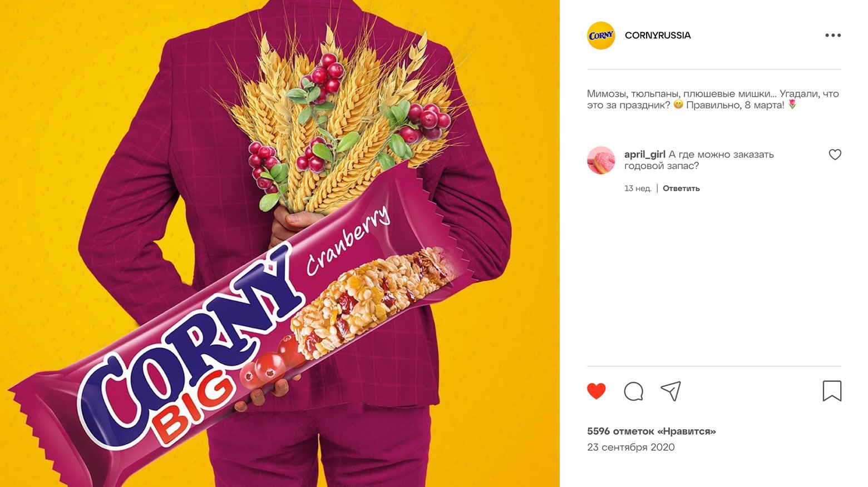Click april_girl's donut avatar
The image size is (868, 487).
coord(601,160)
